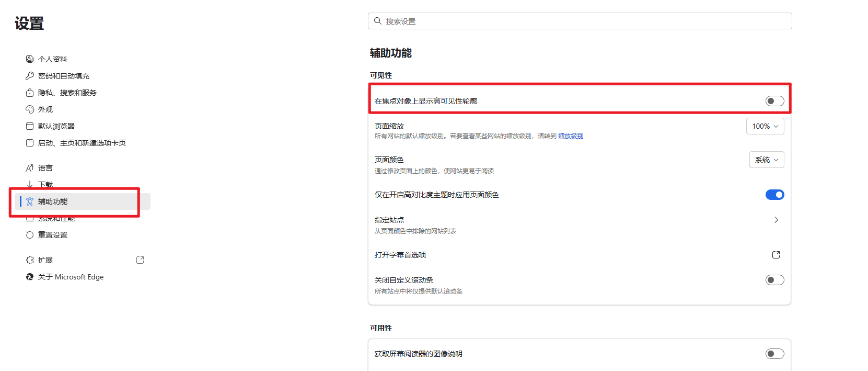Screen dimensions: 868x371
Task: Click the 从页面颜色中排除的网站列表 description
Action: (x=415, y=231)
